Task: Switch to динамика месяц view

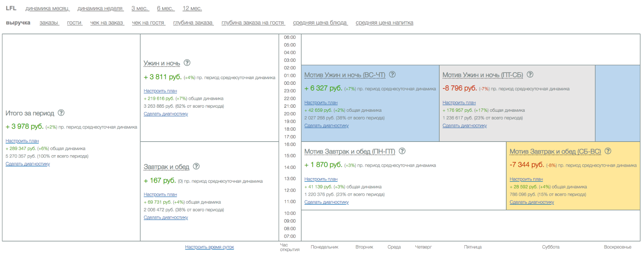Action: coord(47,8)
